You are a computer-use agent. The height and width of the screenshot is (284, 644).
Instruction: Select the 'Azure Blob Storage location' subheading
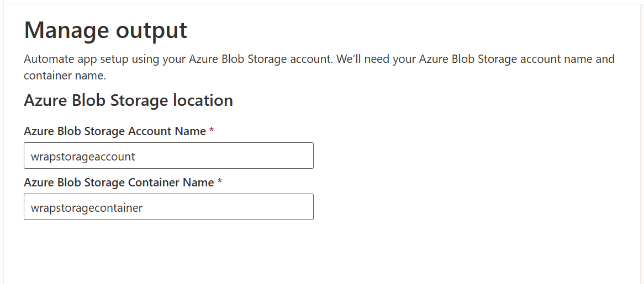(x=128, y=100)
